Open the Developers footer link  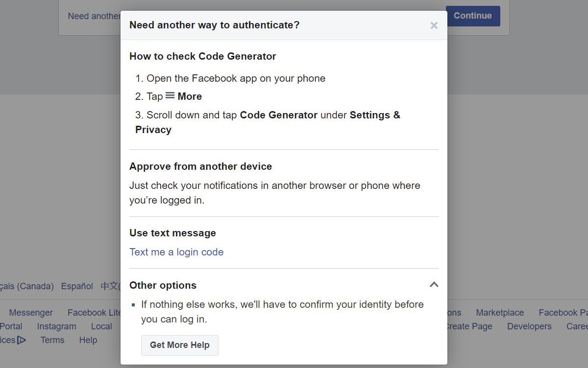529,326
